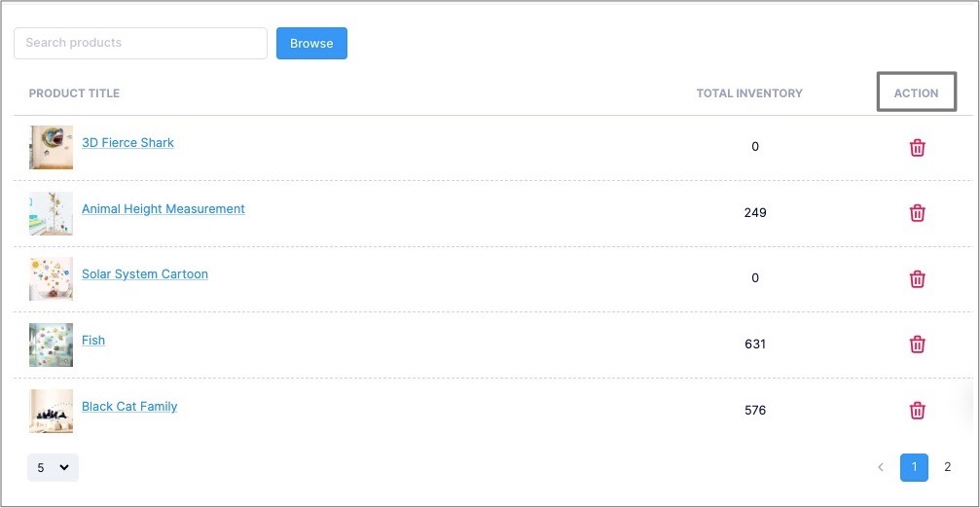This screenshot has width=980, height=508.
Task: Click the 3D Fierce Shark thumbnail
Action: point(51,148)
